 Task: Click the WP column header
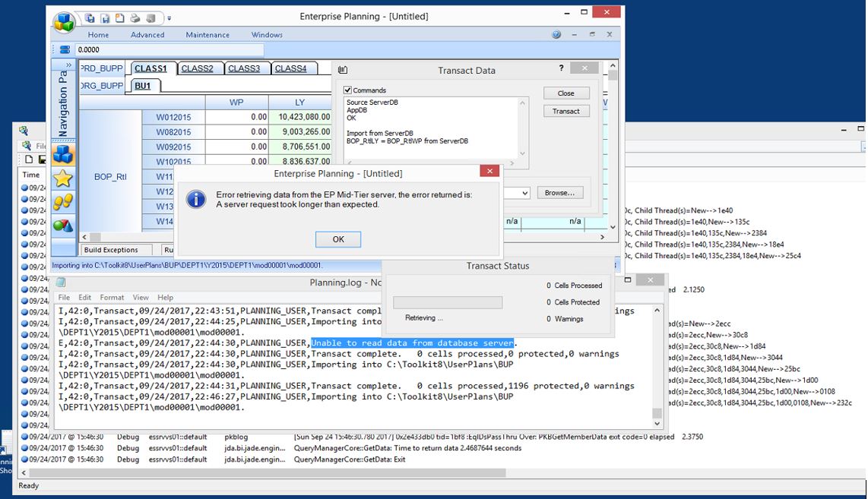pyautogui.click(x=236, y=103)
